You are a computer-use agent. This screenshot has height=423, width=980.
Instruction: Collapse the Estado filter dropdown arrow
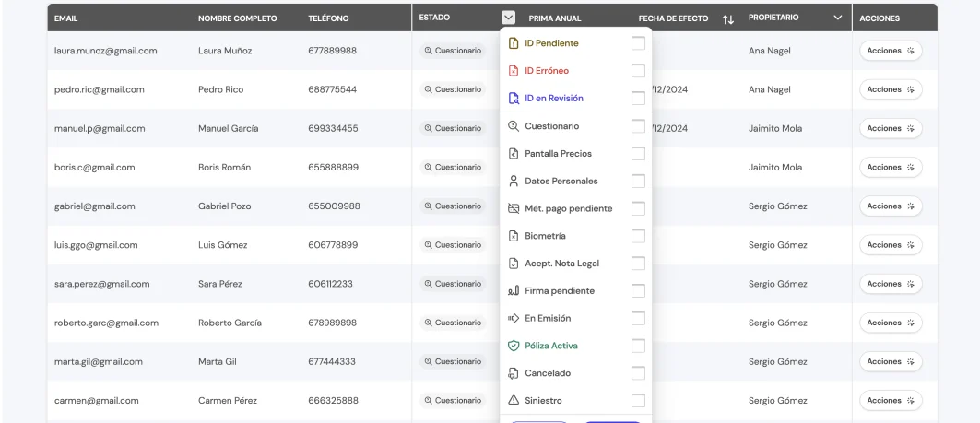509,18
